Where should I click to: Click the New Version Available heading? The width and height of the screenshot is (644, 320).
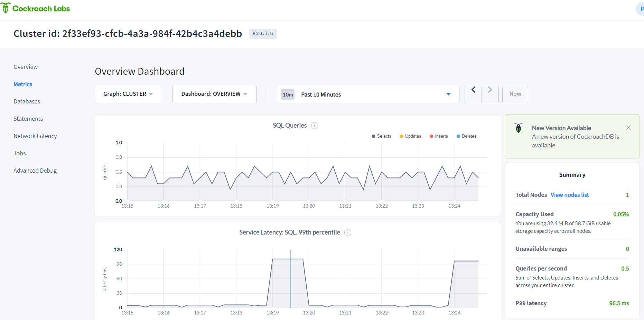[561, 128]
